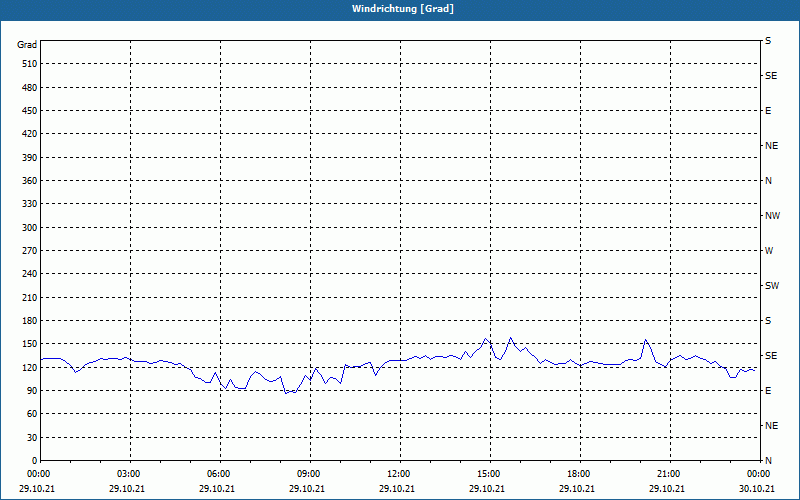This screenshot has height=500, width=800.
Task: Select the y-axis value 30
Action: point(31,438)
